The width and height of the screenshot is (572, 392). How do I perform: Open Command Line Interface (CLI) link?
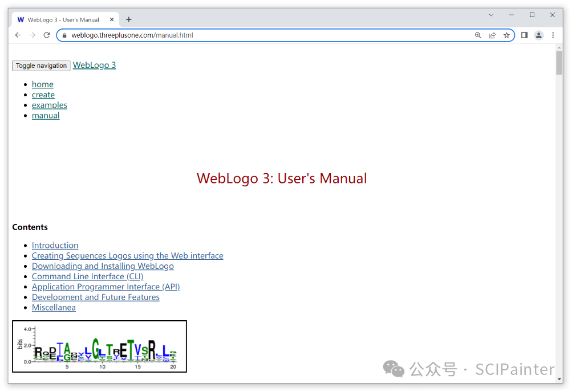coord(87,276)
